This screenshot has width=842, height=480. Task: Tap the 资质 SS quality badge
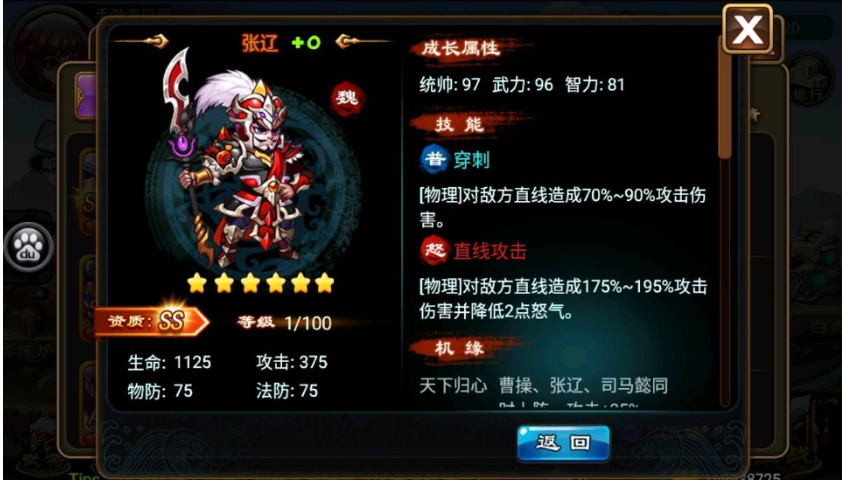(x=151, y=321)
